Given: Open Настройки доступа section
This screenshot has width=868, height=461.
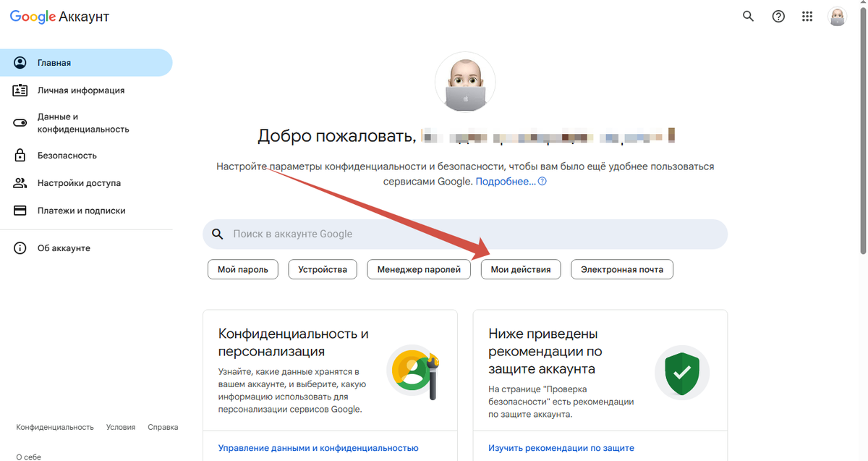Looking at the screenshot, I should (86, 183).
